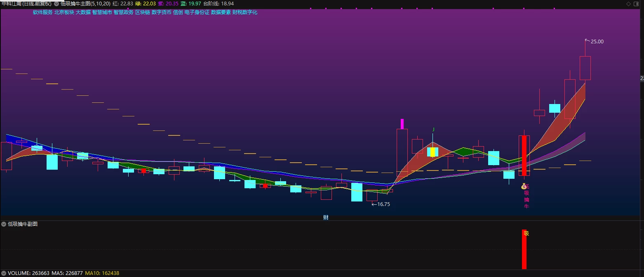Image resolution: width=644 pixels, height=277 pixels.
Task: Click the red signal bar in sub-chart
Action: click(524, 249)
